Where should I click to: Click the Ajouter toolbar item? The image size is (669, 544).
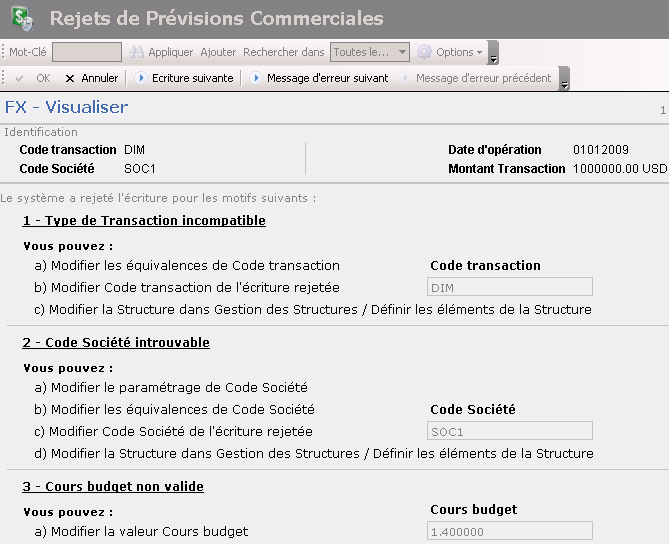(218, 52)
